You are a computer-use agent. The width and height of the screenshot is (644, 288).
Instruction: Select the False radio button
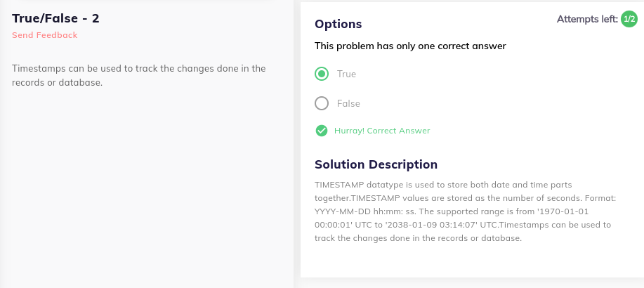pos(322,103)
